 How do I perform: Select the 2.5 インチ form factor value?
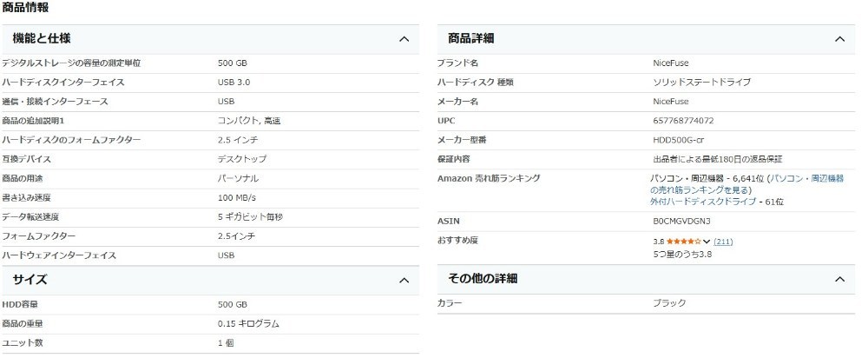pyautogui.click(x=238, y=140)
